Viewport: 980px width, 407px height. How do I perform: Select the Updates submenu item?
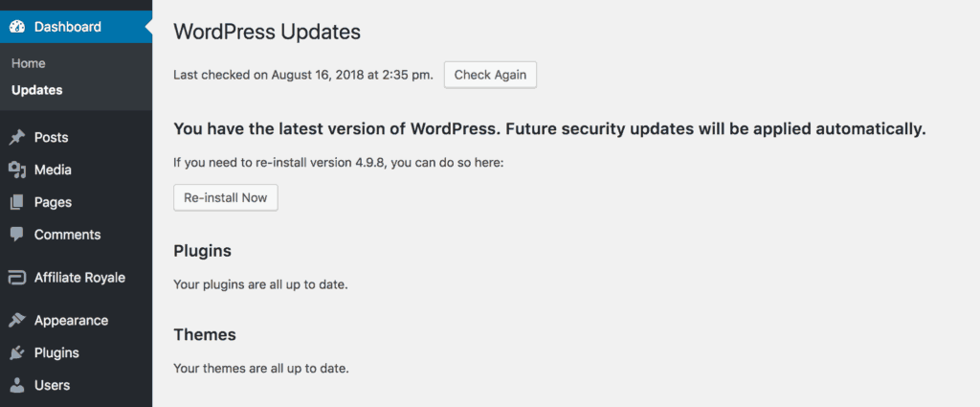pos(37,90)
